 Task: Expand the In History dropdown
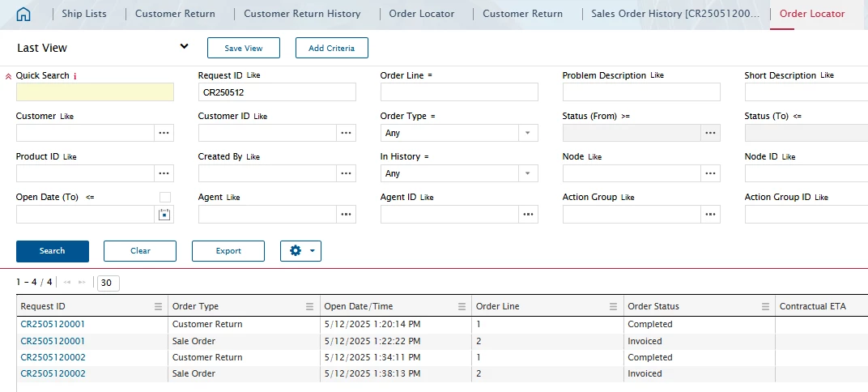click(528, 173)
